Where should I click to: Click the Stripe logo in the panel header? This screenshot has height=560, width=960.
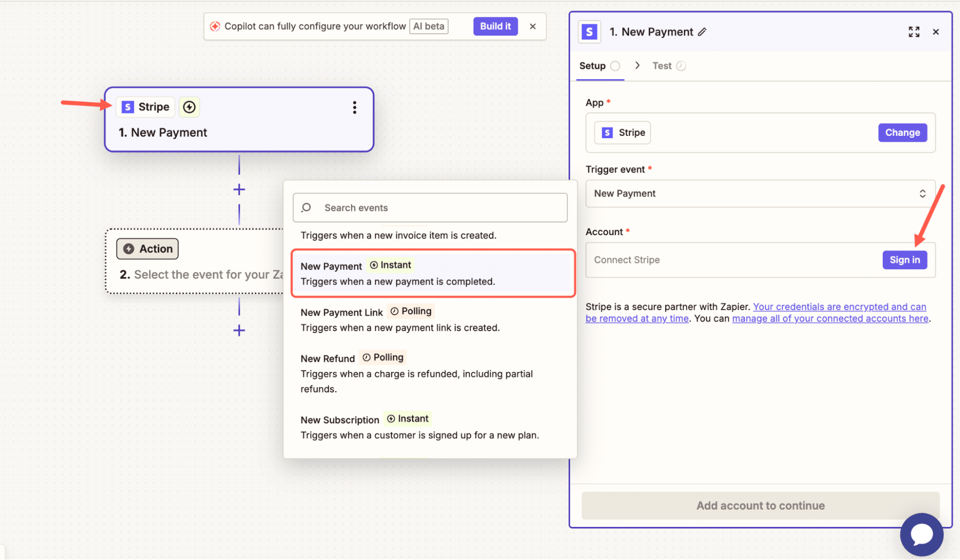tap(589, 32)
